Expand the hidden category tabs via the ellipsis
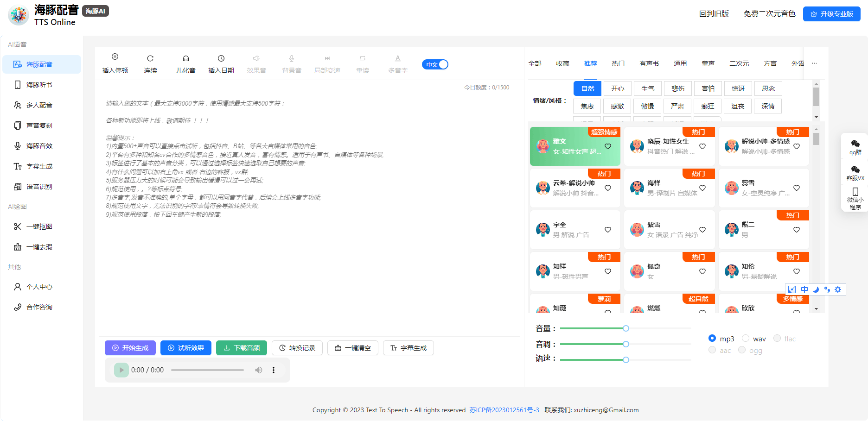Screen dimensions: 868x421 [814, 63]
